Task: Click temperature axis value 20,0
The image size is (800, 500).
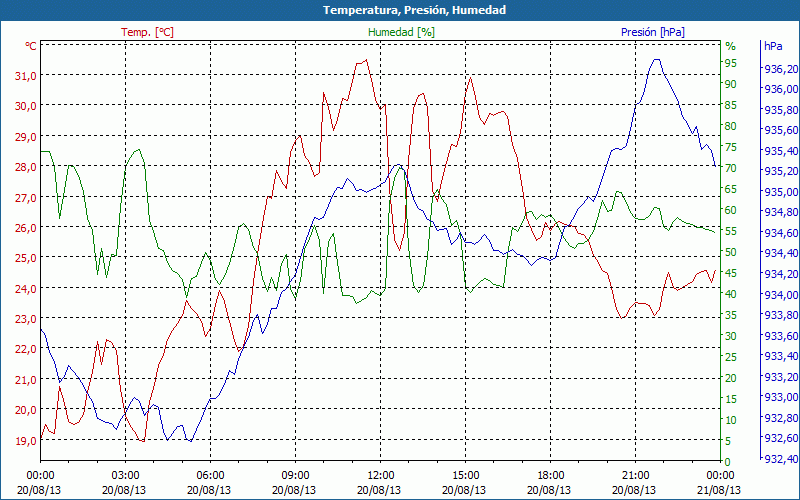Action: pyautogui.click(x=26, y=409)
